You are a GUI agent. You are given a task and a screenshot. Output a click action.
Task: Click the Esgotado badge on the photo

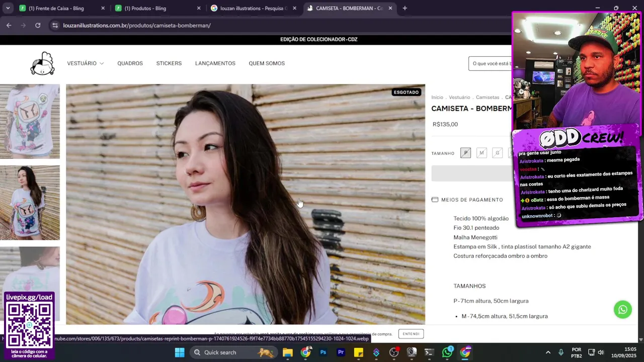(x=406, y=92)
